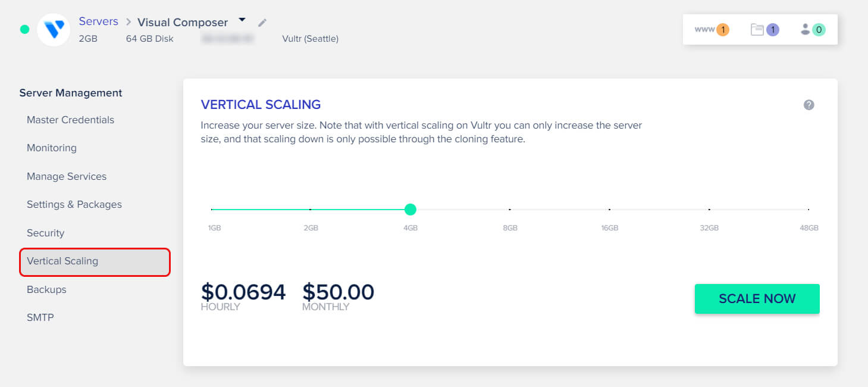Open Settings & Packages

[x=74, y=204]
